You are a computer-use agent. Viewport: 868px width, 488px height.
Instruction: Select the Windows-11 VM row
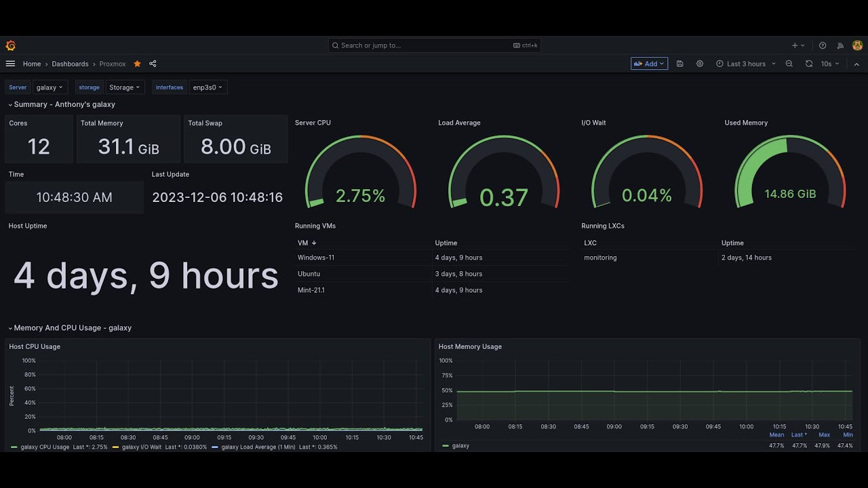click(433, 258)
